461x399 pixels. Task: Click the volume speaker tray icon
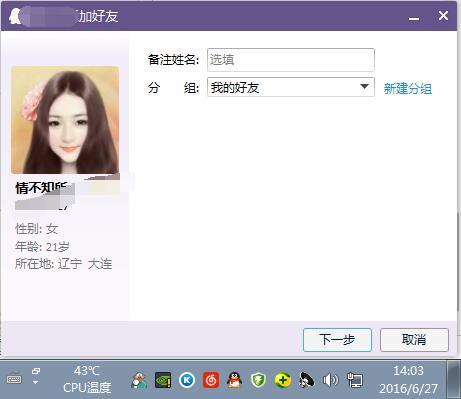coord(330,380)
